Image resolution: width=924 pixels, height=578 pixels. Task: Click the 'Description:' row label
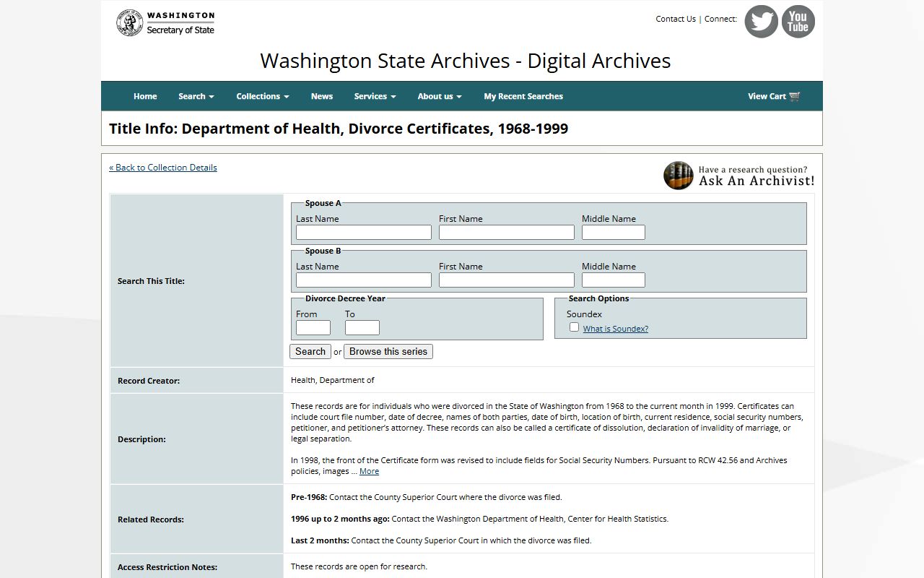pos(141,439)
